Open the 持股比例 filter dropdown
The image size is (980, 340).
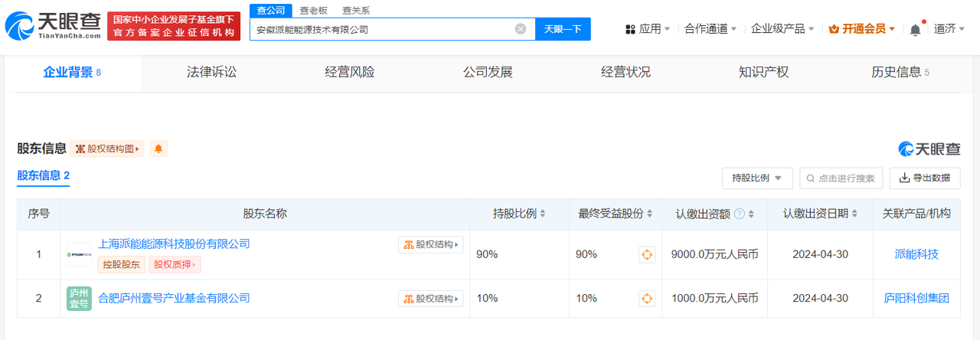point(756,178)
